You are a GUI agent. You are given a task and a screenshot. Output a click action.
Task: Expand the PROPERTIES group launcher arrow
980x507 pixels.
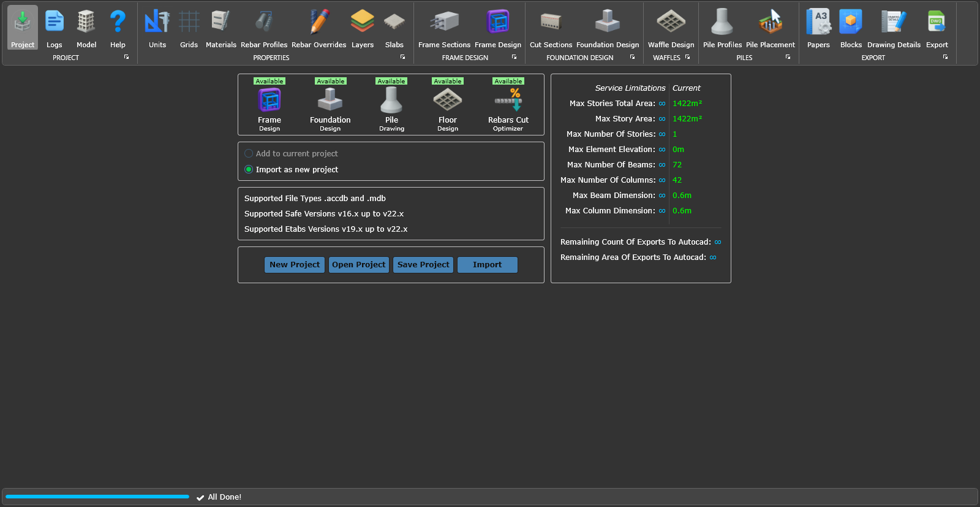(x=402, y=58)
